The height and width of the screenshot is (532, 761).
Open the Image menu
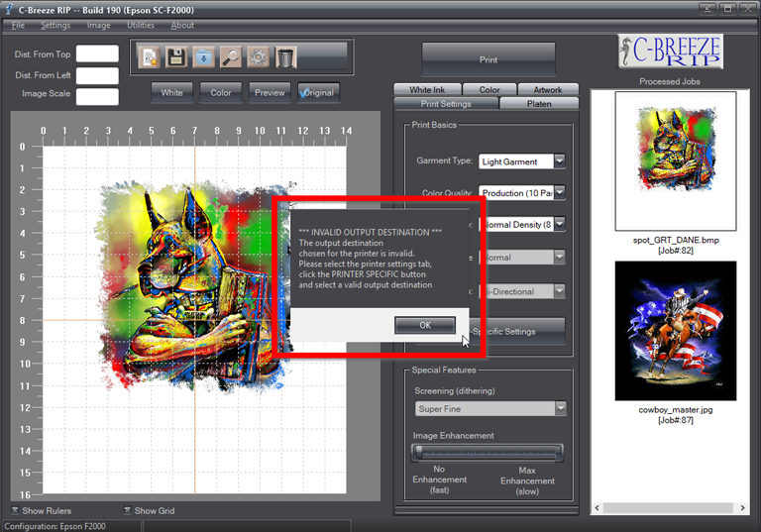(98, 25)
